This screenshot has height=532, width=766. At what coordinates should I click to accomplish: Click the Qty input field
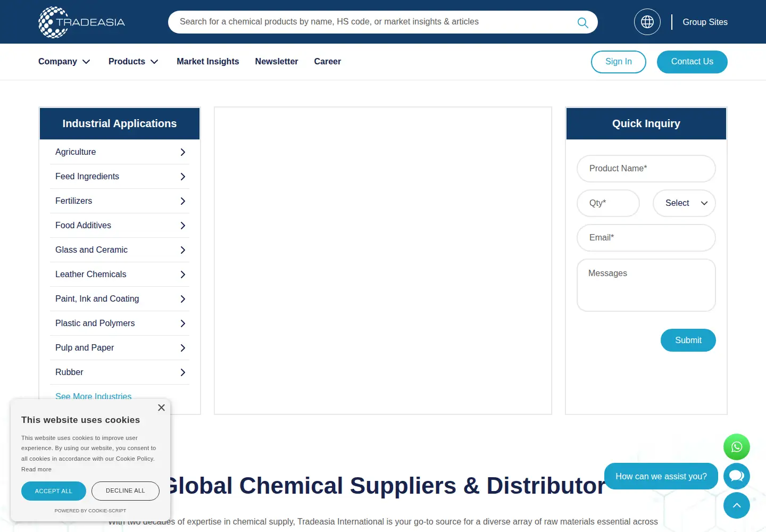(x=608, y=203)
